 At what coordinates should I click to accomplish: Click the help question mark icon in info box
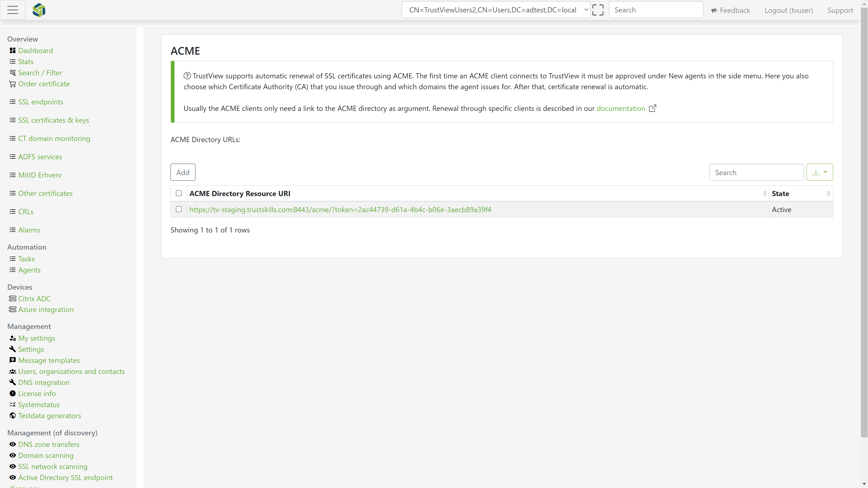(187, 76)
